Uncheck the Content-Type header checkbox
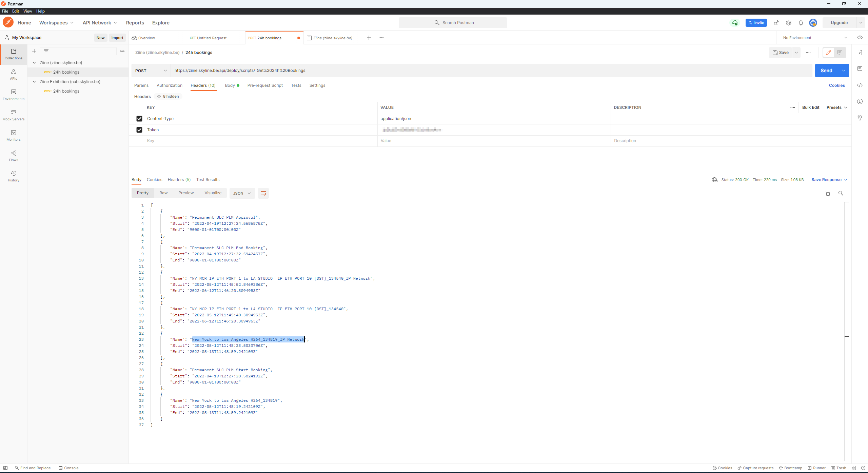The image size is (868, 473). click(139, 119)
